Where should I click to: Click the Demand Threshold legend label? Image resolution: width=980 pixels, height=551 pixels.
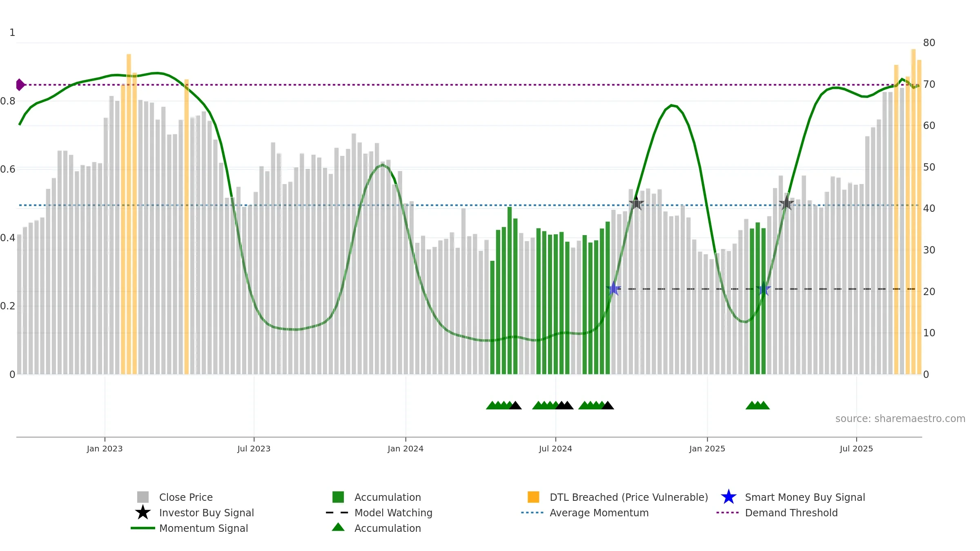click(x=791, y=513)
